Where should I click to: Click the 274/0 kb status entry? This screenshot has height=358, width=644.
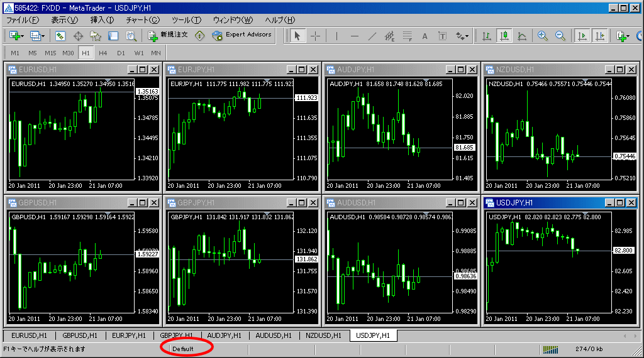(x=589, y=349)
